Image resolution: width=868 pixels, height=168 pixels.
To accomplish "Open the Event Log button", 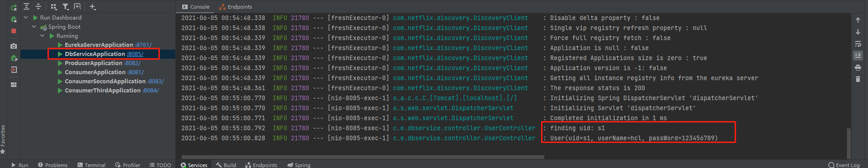I will (x=844, y=165).
